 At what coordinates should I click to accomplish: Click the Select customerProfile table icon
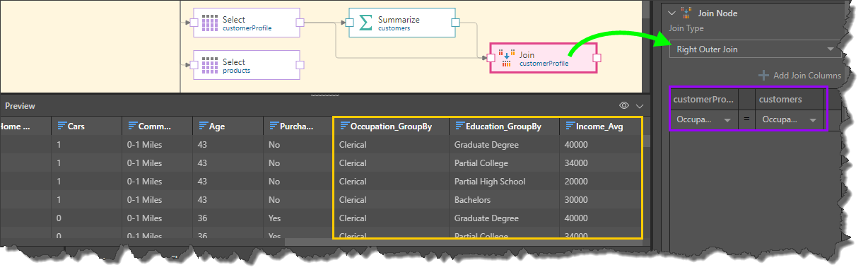point(210,23)
